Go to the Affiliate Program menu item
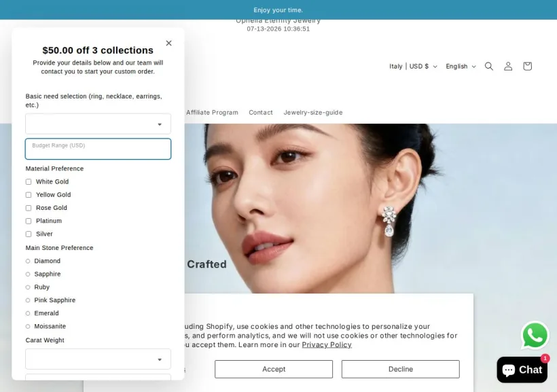Screen dimensions: 557x392 [212, 112]
